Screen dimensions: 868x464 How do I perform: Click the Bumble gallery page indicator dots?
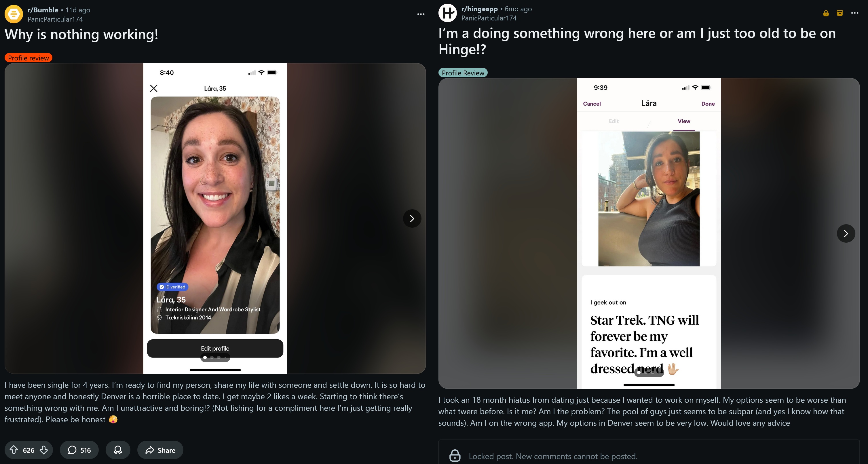coord(215,357)
